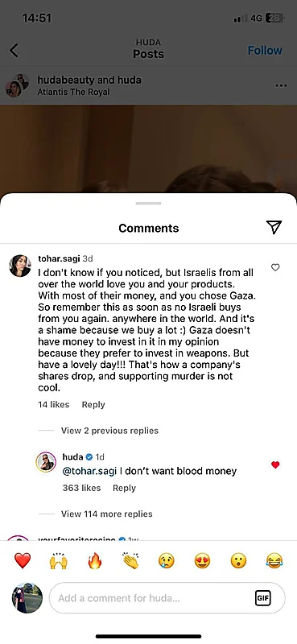Screen dimensions: 297x644
Task: Insert the red heart emoji reaction
Action: 23,560
